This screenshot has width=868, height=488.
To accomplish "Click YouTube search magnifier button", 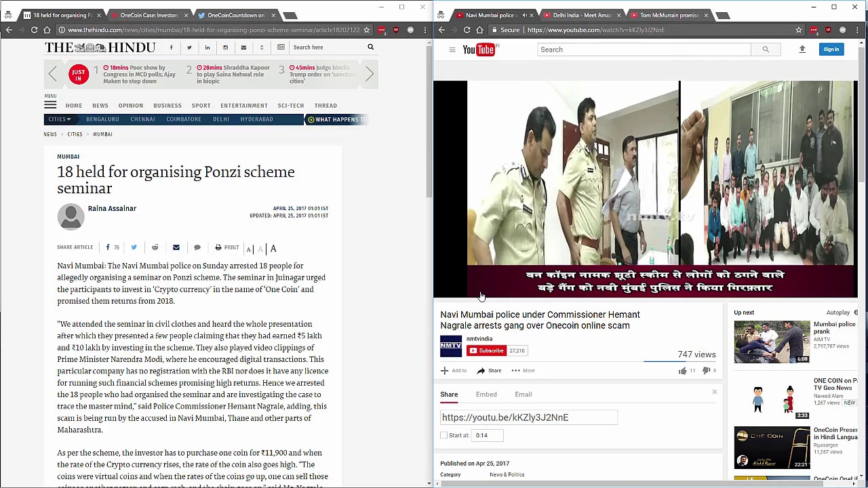I will tap(766, 49).
